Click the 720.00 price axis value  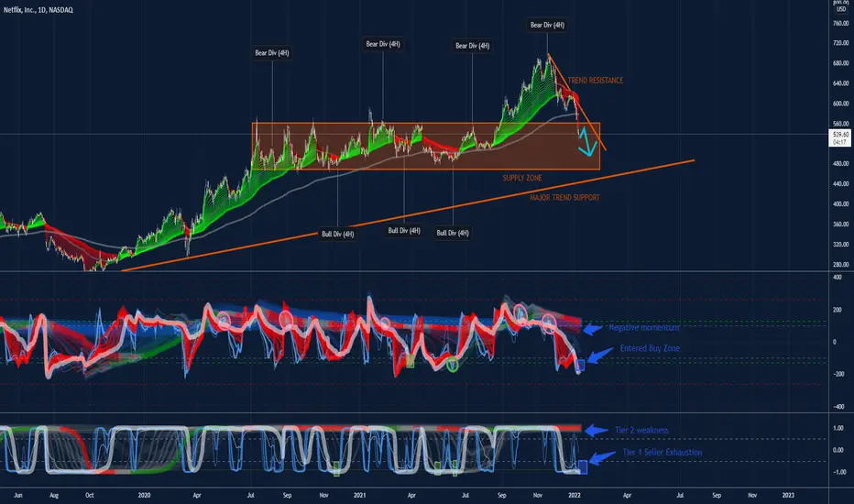[840, 43]
